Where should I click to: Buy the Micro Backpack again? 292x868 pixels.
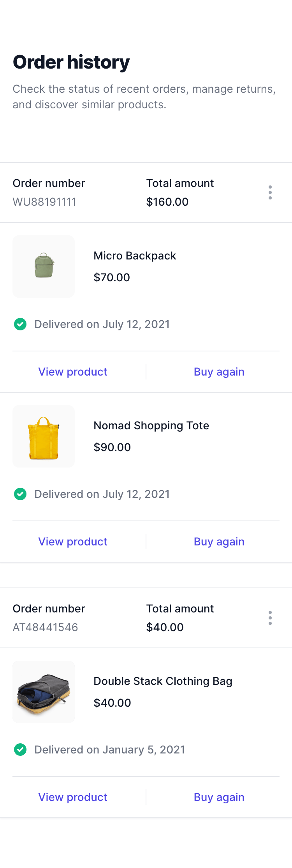219,372
